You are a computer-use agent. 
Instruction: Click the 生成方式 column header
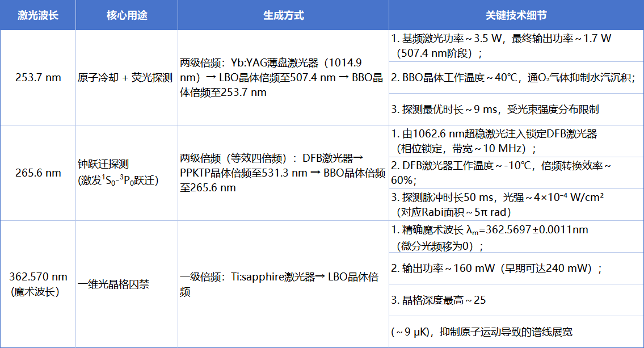point(283,15)
